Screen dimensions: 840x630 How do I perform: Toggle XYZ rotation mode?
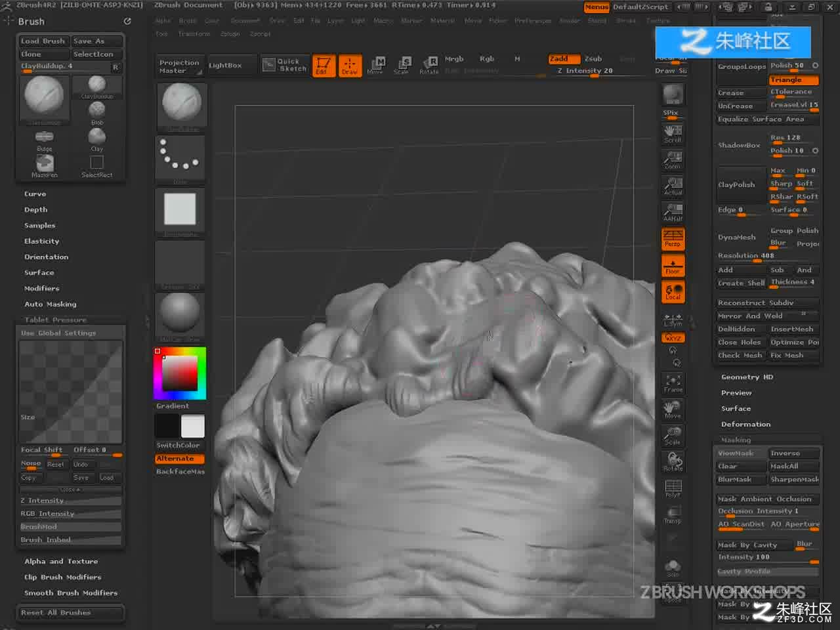[x=673, y=338]
